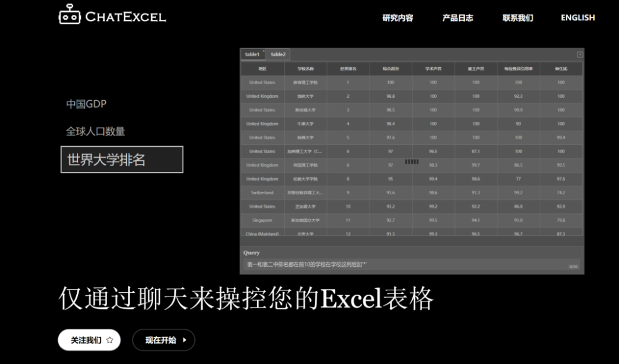This screenshot has width=619, height=364.
Task: Click the 93.6 score cell
Action: click(x=391, y=193)
